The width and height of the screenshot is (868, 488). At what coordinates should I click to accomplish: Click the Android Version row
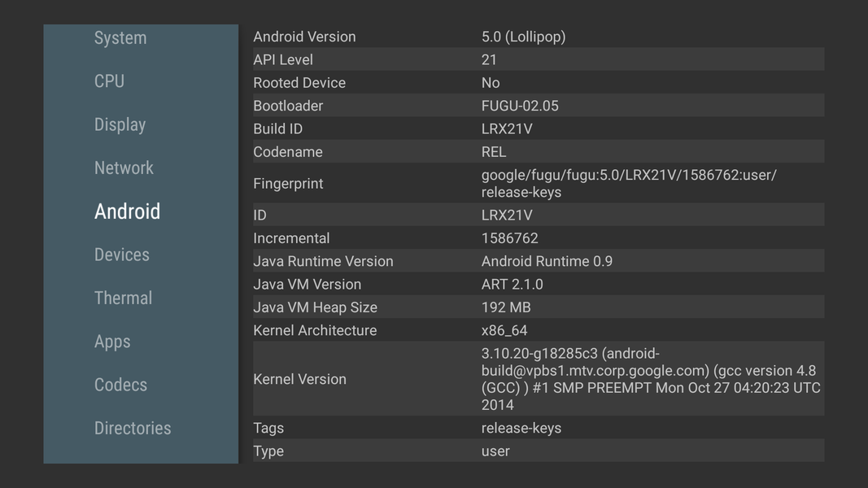pyautogui.click(x=537, y=37)
